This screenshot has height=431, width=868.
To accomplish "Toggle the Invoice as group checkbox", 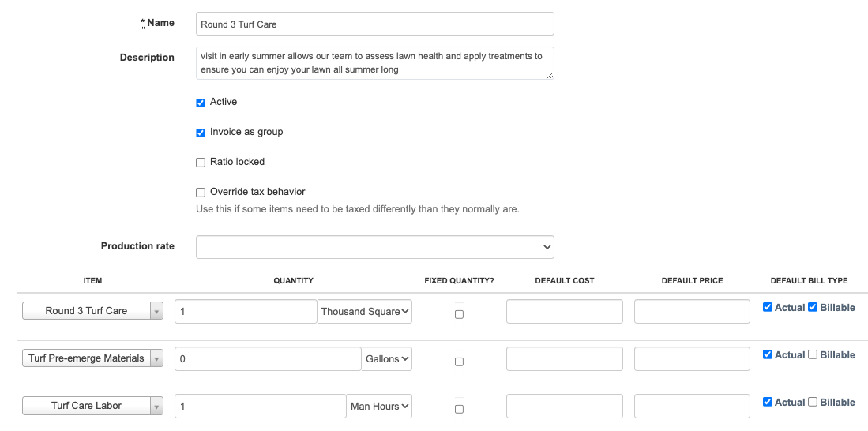I will point(201,133).
